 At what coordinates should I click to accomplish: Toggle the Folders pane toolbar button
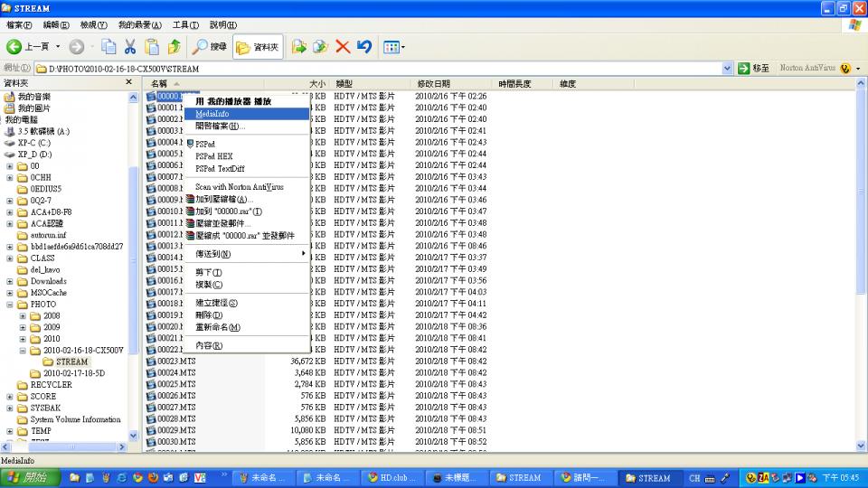(x=258, y=47)
